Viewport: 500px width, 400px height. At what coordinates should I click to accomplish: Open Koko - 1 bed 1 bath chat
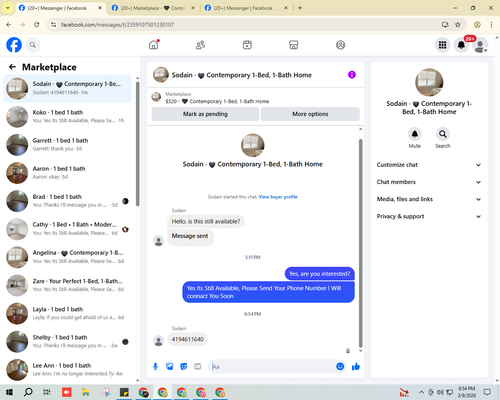[x=67, y=117]
